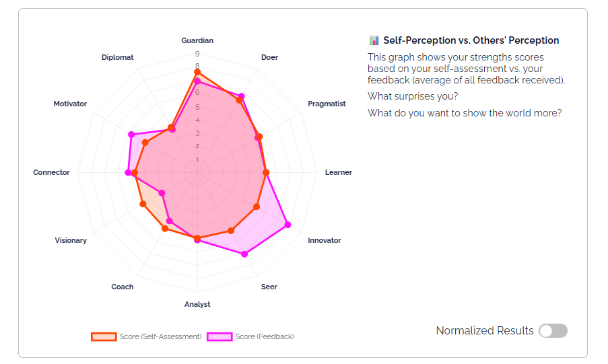This screenshot has width=608, height=364.
Task: Click the Innovator axis label
Action: pyautogui.click(x=325, y=240)
